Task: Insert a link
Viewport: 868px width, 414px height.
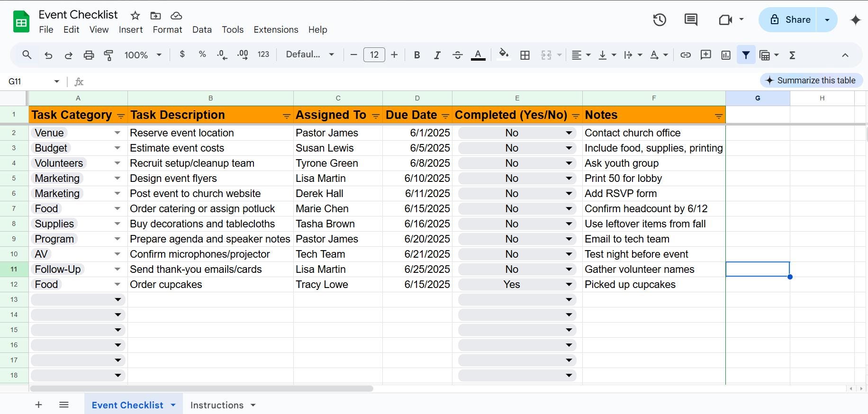Action: point(686,55)
